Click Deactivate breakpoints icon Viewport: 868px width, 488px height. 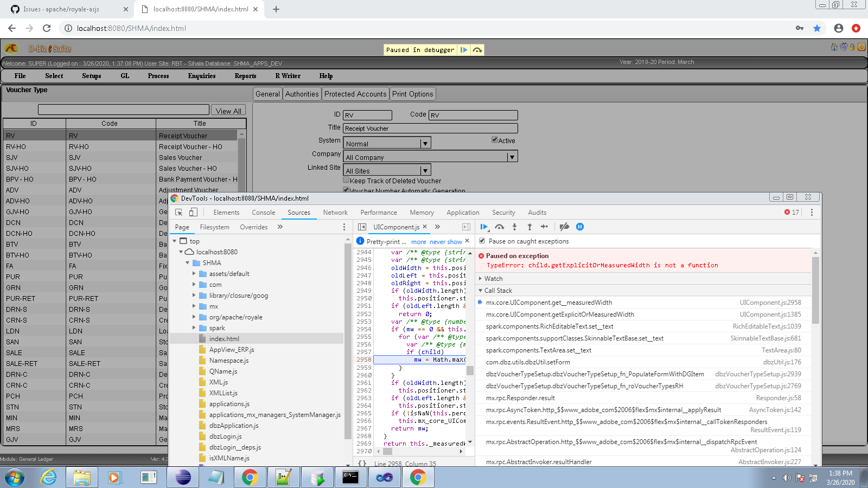pyautogui.click(x=564, y=227)
